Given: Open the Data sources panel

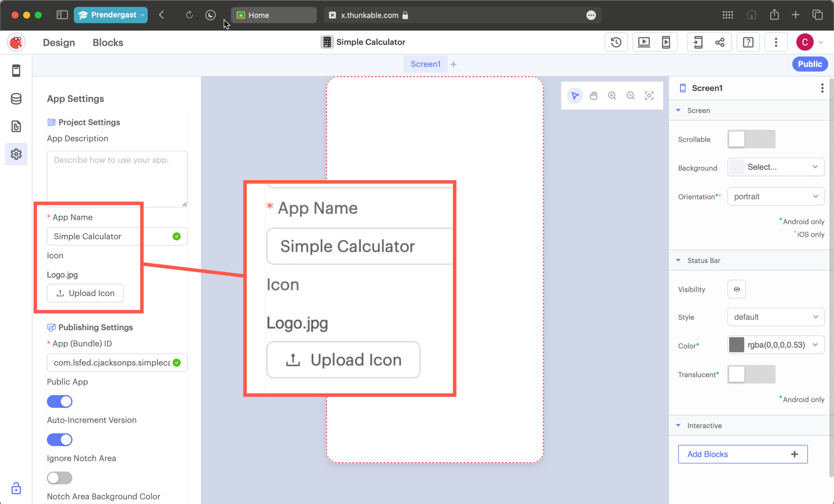Looking at the screenshot, I should pyautogui.click(x=16, y=99).
